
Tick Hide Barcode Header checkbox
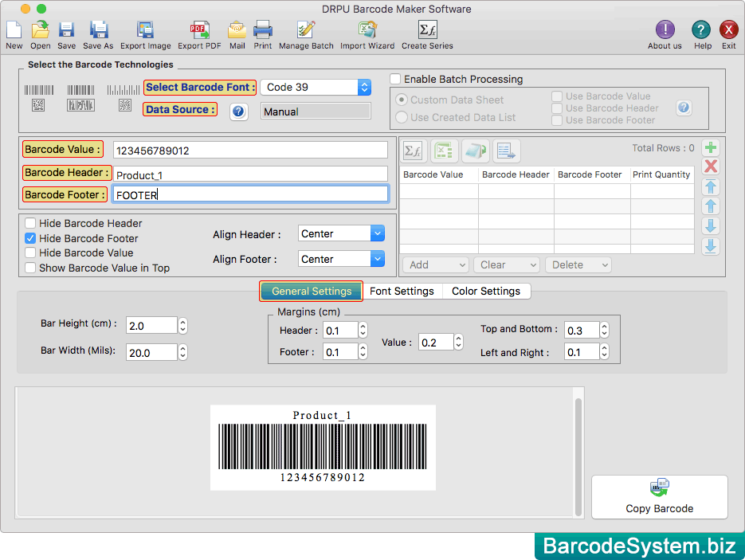pos(30,223)
